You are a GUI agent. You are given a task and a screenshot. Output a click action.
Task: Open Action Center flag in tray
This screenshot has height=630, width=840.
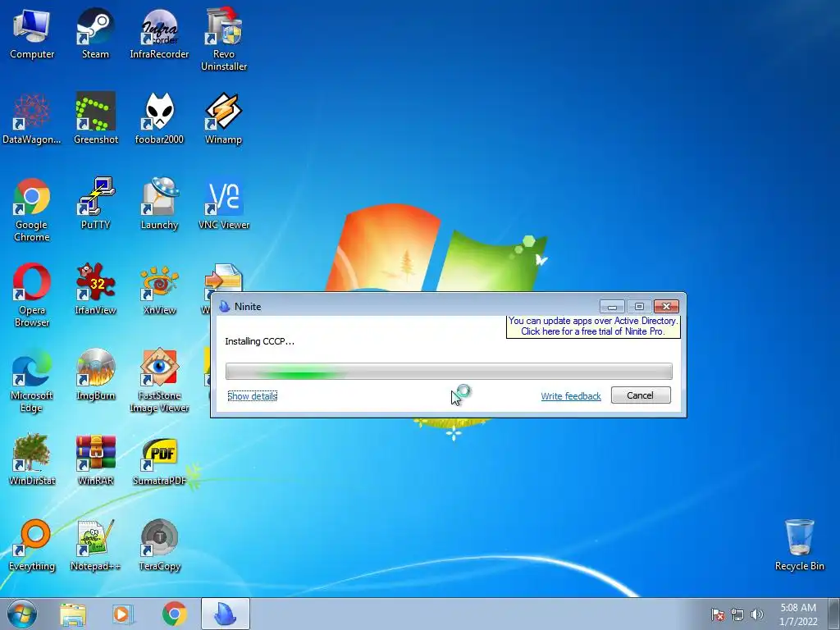point(718,614)
